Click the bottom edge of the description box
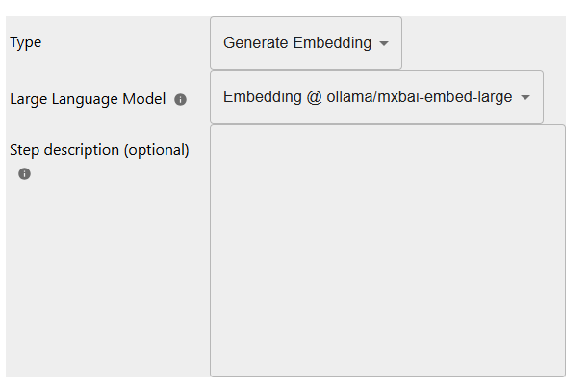This screenshot has height=389, width=588. [387, 376]
